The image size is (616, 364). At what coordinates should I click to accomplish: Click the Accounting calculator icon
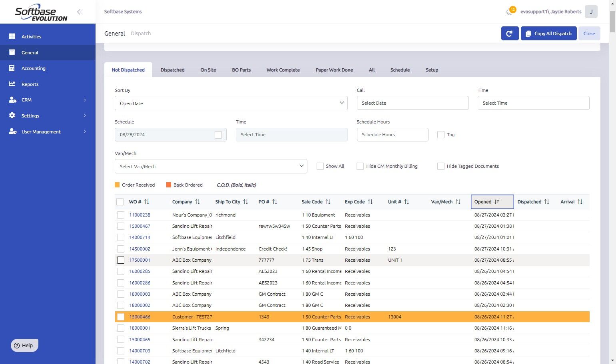click(12, 68)
